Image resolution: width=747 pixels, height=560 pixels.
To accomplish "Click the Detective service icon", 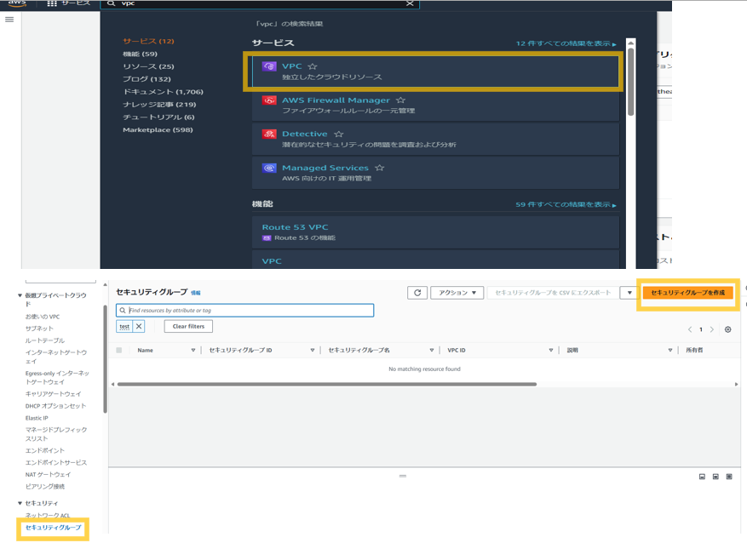I will pyautogui.click(x=269, y=134).
